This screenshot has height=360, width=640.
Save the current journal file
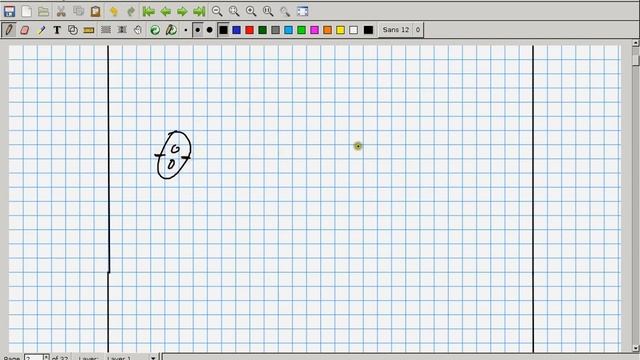[x=9, y=11]
